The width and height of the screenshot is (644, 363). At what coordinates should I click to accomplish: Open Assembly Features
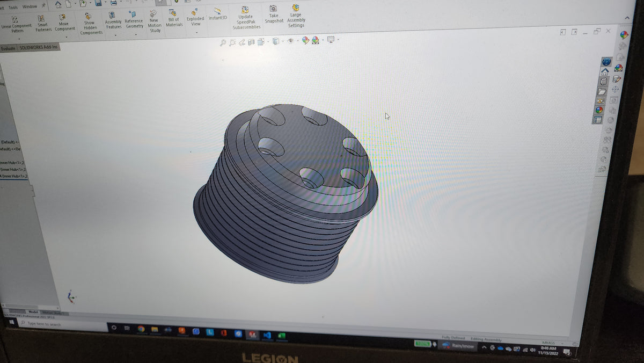(x=113, y=20)
